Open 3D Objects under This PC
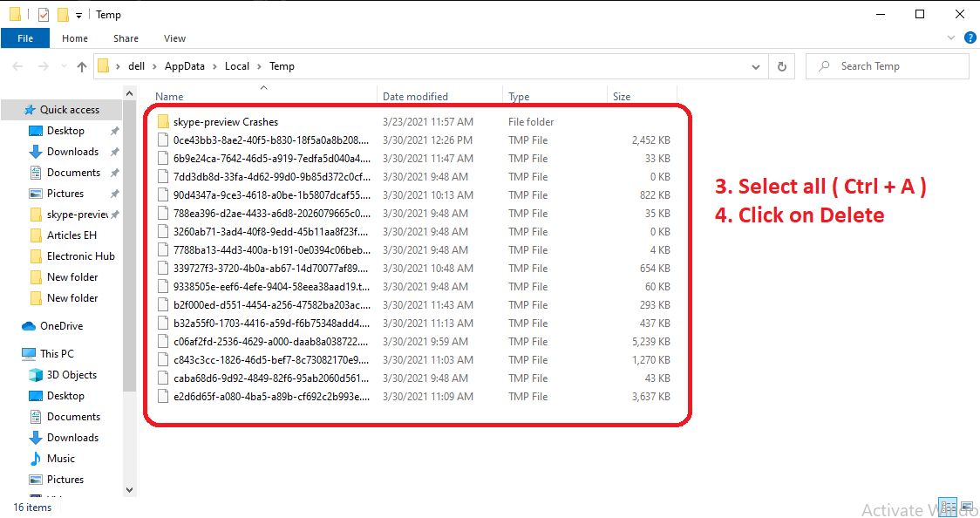 tap(71, 375)
